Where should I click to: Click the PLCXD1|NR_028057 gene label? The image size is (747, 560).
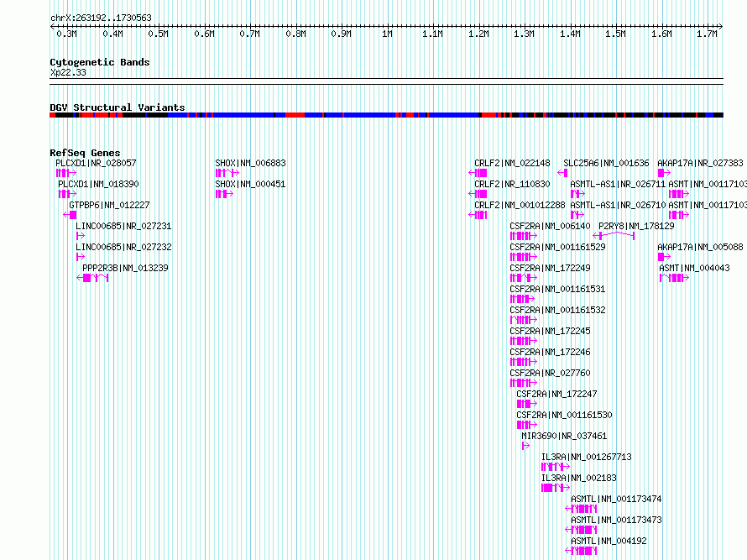click(x=96, y=163)
